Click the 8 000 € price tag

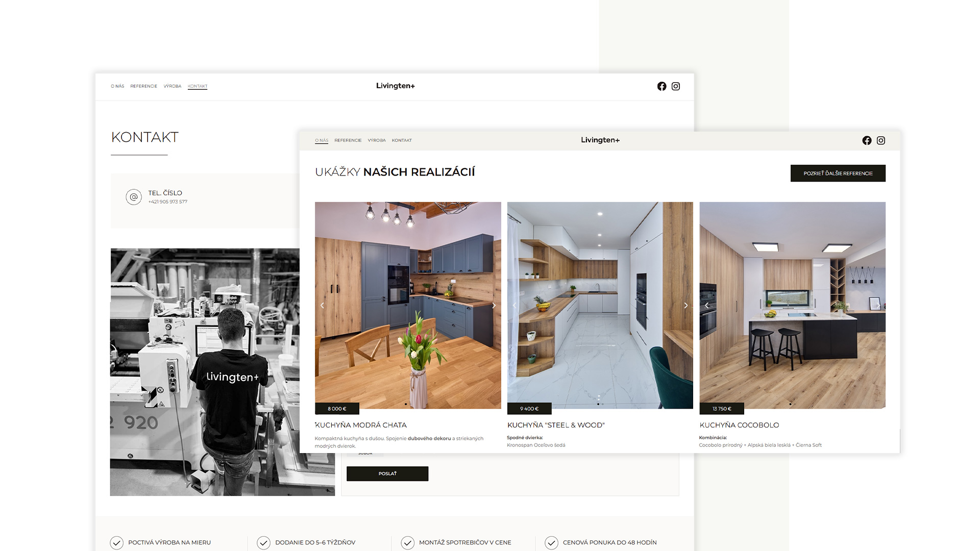tap(337, 409)
